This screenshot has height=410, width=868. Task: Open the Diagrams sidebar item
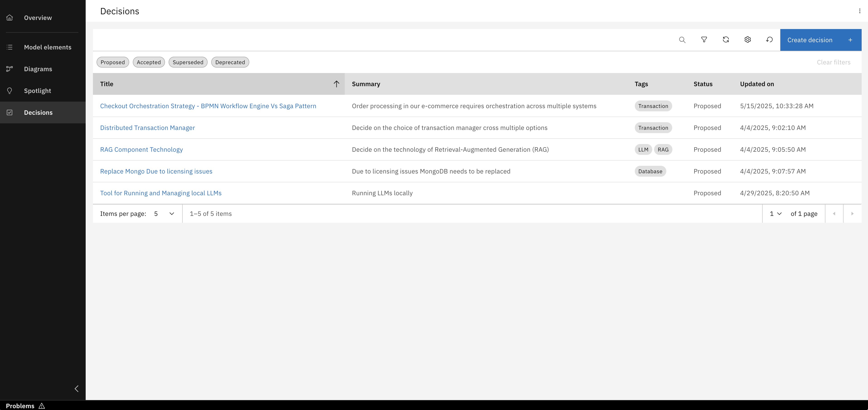tap(38, 69)
